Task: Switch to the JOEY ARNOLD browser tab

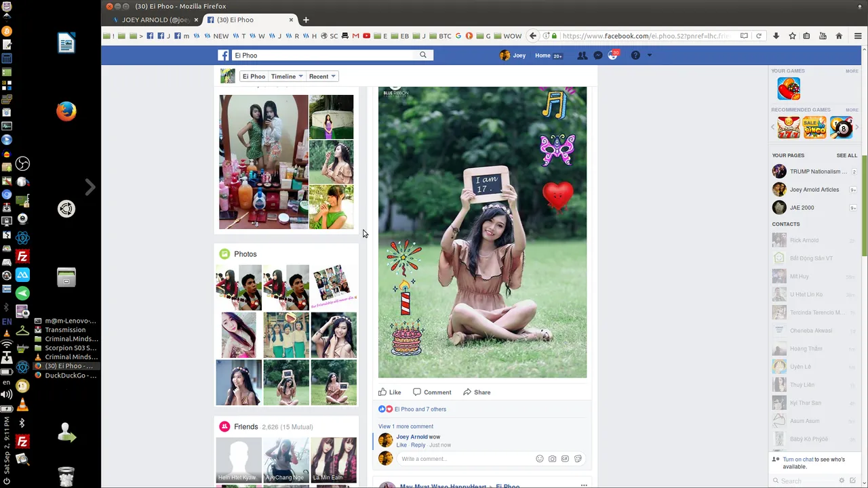Action: pyautogui.click(x=154, y=20)
